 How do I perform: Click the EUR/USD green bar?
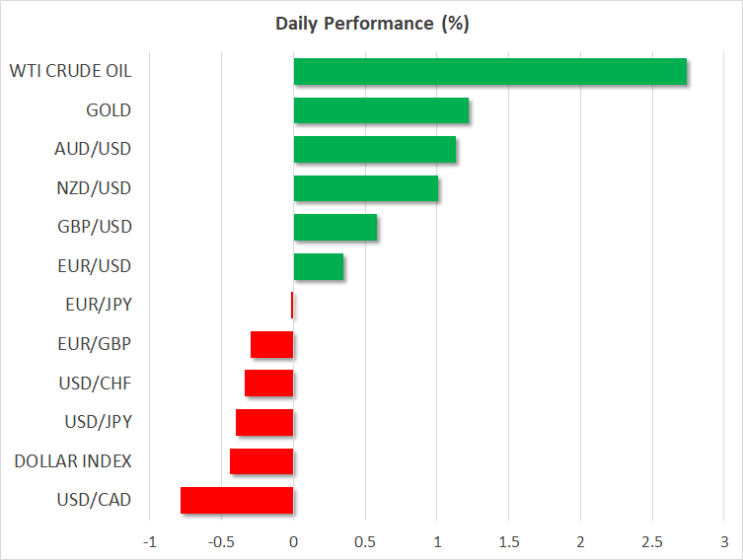pyautogui.click(x=318, y=266)
